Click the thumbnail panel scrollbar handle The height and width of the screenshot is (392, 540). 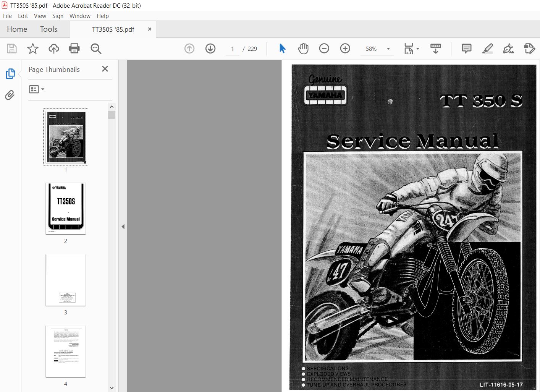(112, 115)
